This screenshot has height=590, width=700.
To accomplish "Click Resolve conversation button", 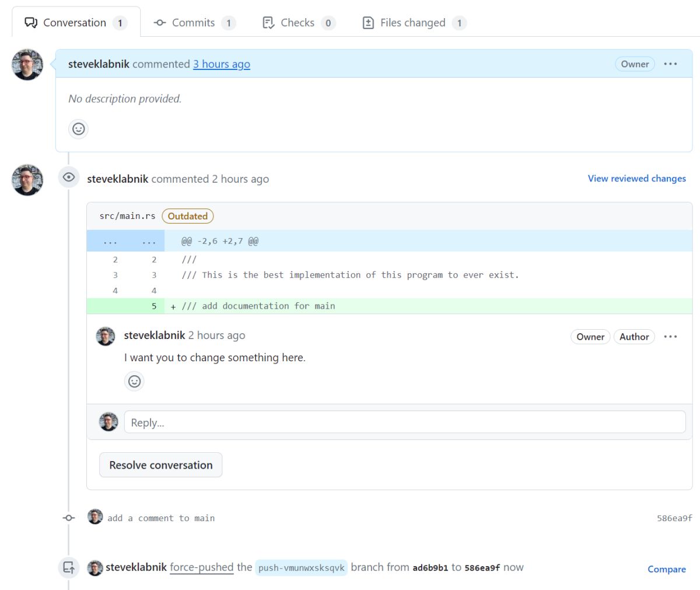I will click(x=160, y=465).
